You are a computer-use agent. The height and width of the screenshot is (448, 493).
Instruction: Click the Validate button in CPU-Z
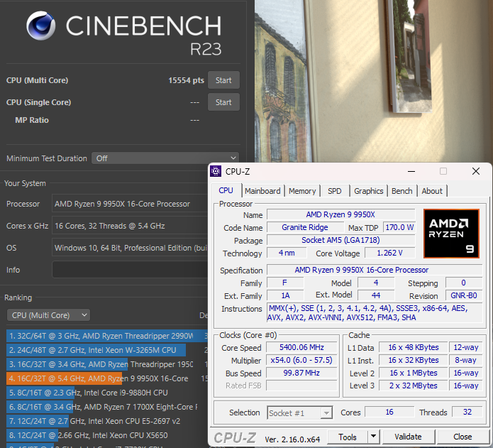(x=408, y=437)
